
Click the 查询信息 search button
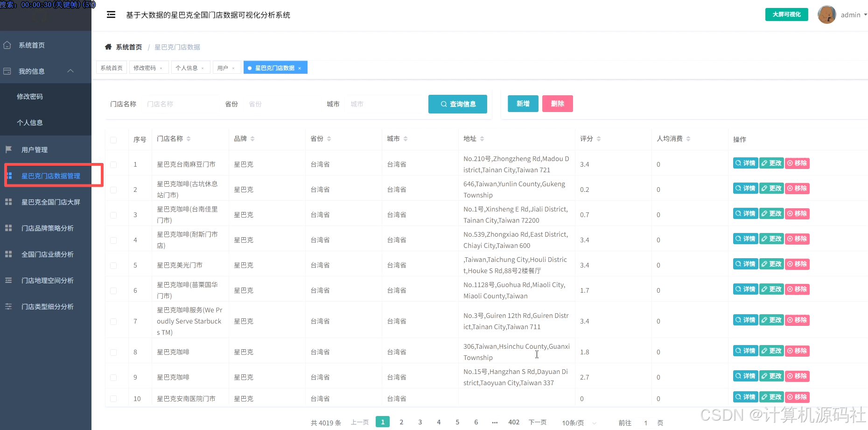[x=458, y=104]
